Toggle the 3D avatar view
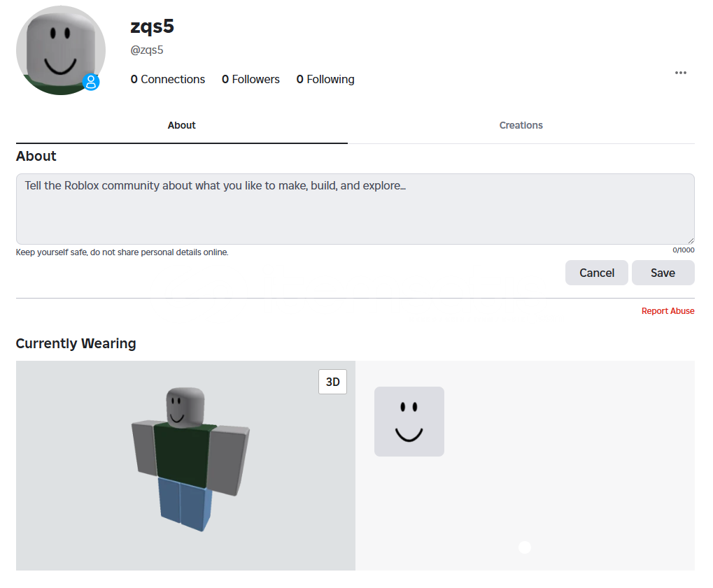Image resolution: width=713 pixels, height=588 pixels. click(x=332, y=382)
